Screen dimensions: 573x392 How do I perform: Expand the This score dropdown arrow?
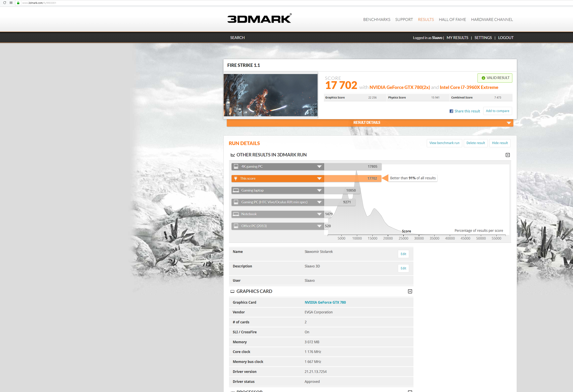coord(319,178)
